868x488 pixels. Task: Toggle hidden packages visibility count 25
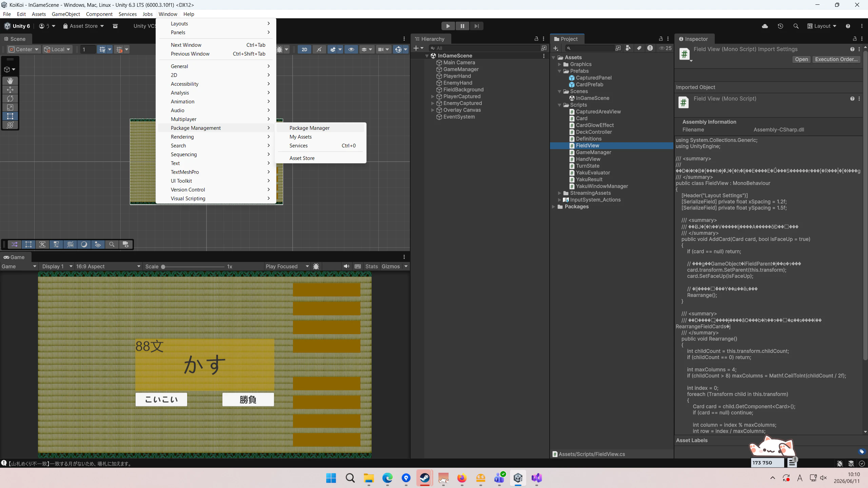(665, 48)
